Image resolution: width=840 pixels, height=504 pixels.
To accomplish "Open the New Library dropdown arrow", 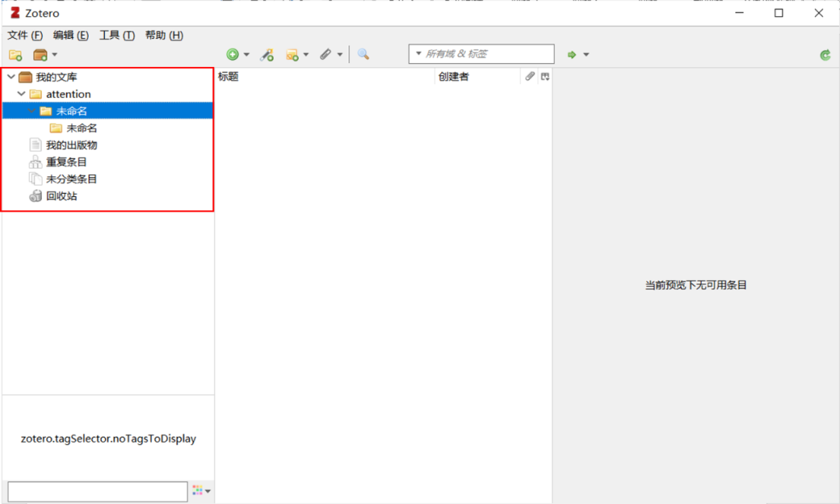I will point(54,54).
